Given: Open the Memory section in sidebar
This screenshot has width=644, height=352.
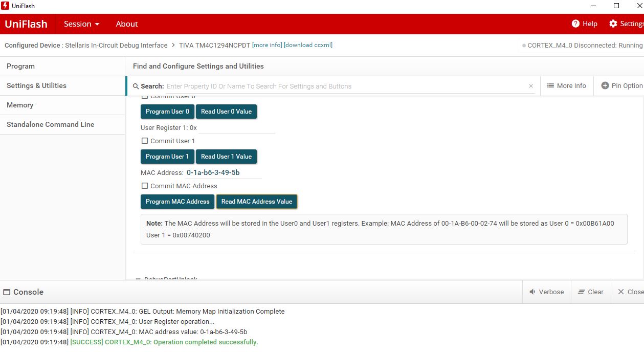Looking at the screenshot, I should pyautogui.click(x=62, y=105).
